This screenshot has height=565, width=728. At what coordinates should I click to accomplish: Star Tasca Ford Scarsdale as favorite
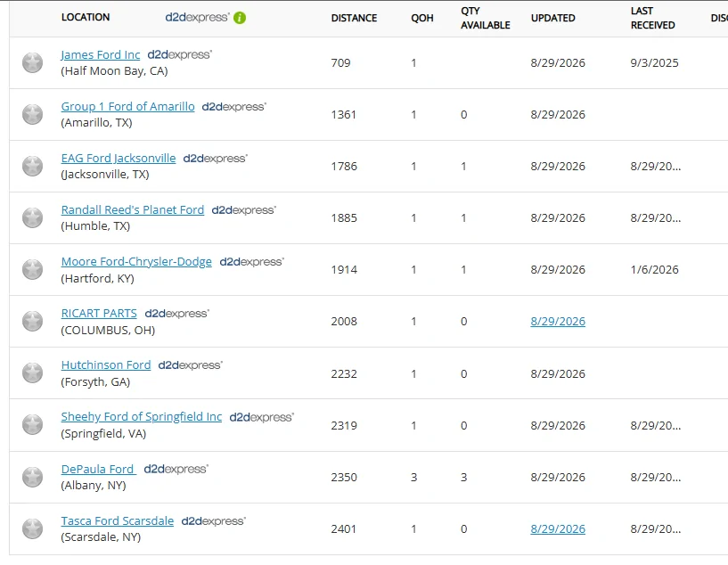(32, 528)
